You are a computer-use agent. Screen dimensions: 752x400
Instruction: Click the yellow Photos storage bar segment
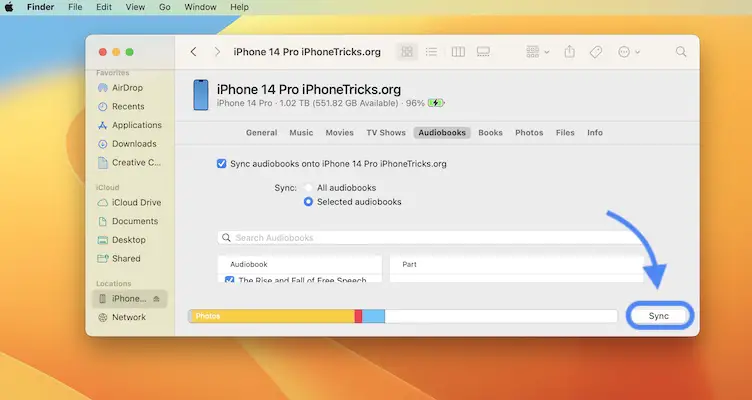coord(270,316)
